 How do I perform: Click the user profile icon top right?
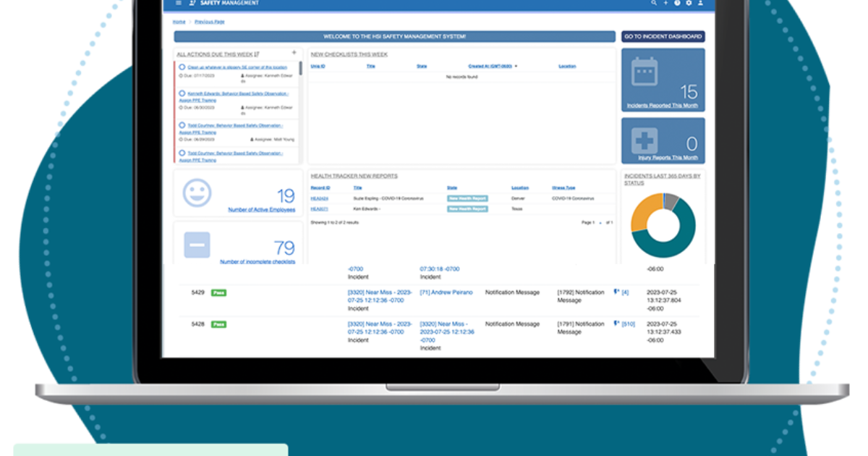pos(701,3)
